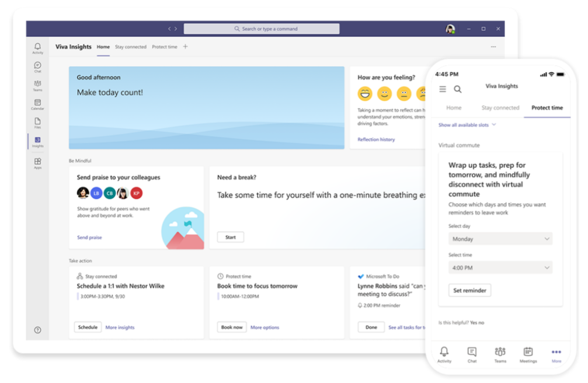Open the More options link
Screen dimensions: 588x383
[265, 328]
